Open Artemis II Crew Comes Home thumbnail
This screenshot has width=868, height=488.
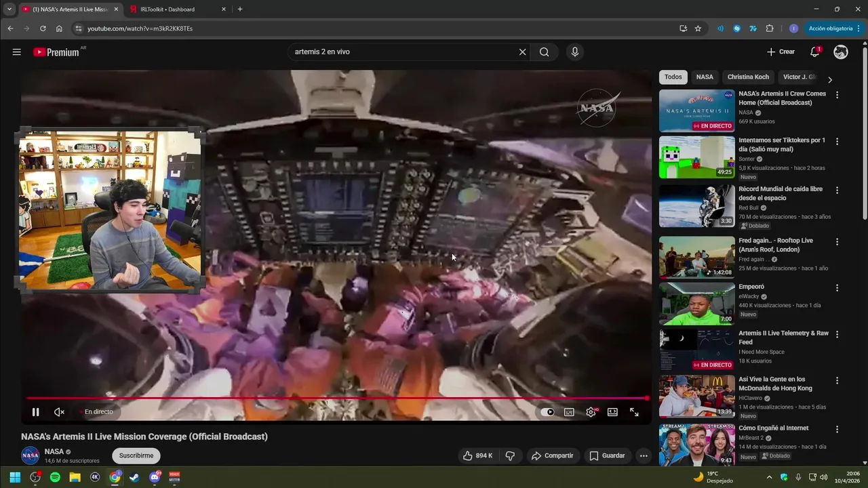tap(696, 110)
